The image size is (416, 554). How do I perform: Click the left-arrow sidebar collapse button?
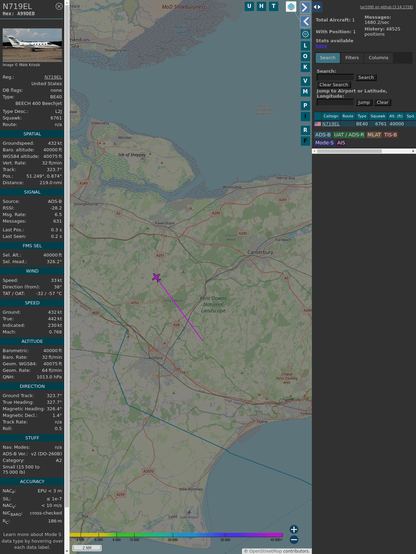click(x=305, y=22)
